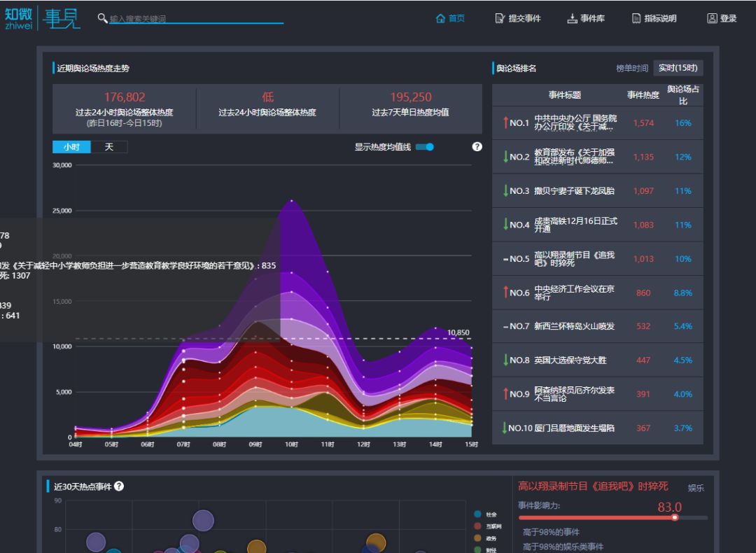This screenshot has width=756, height=553.
Task: Select the 首页 navigation item
Action: point(451,18)
